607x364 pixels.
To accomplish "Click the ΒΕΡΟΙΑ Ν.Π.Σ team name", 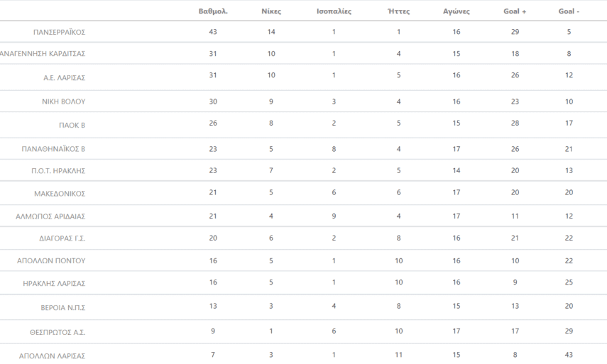I will pyautogui.click(x=63, y=307).
